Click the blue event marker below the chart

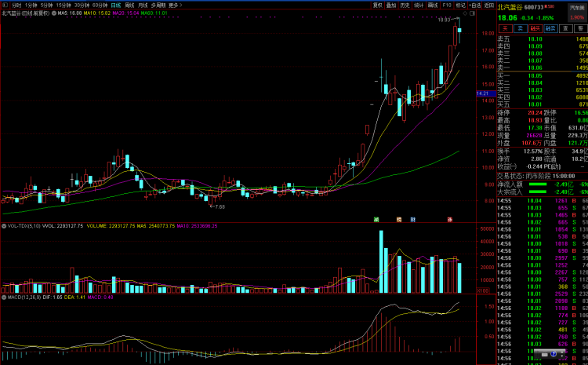coord(412,219)
